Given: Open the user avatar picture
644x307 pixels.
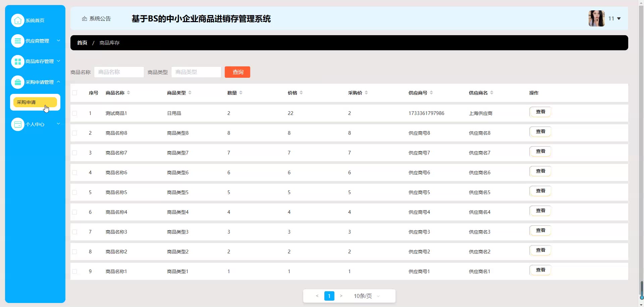Looking at the screenshot, I should [597, 18].
